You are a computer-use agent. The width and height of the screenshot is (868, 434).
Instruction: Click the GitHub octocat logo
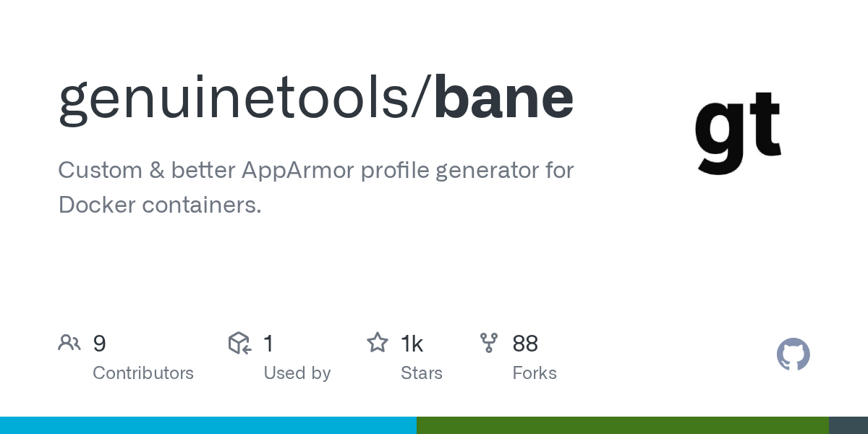[x=793, y=354]
